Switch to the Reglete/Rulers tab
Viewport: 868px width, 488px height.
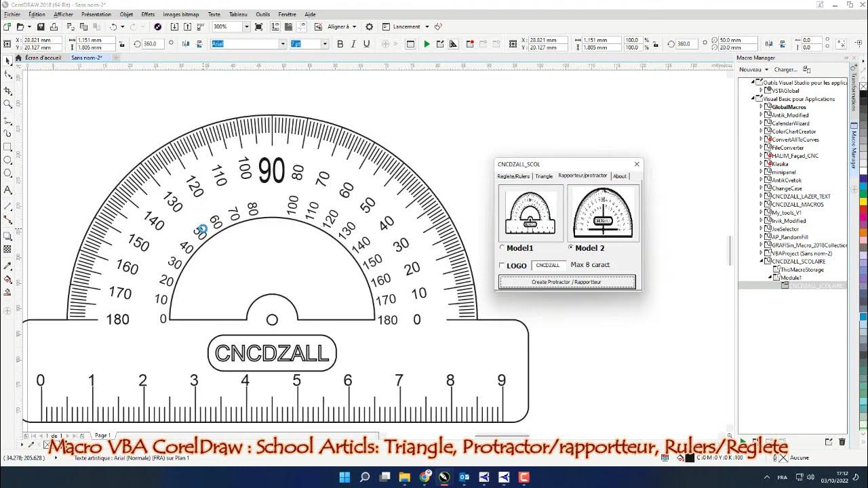[x=513, y=176]
